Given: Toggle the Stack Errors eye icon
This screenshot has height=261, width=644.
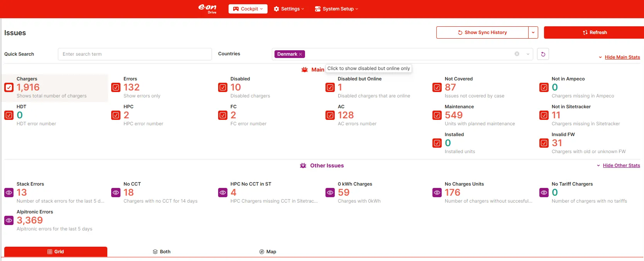Looking at the screenshot, I should (x=9, y=192).
